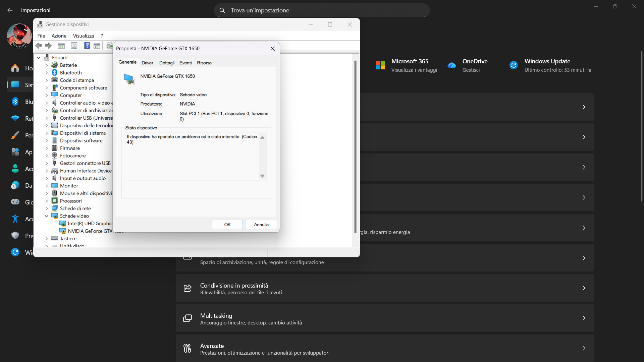This screenshot has height=362, width=644.
Task: Click the user profile avatar picture
Action: (19, 36)
